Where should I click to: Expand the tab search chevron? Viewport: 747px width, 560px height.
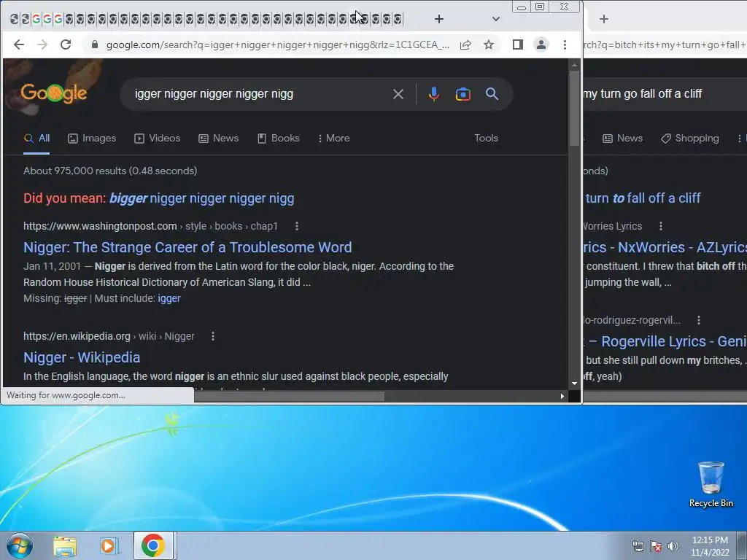pyautogui.click(x=496, y=19)
